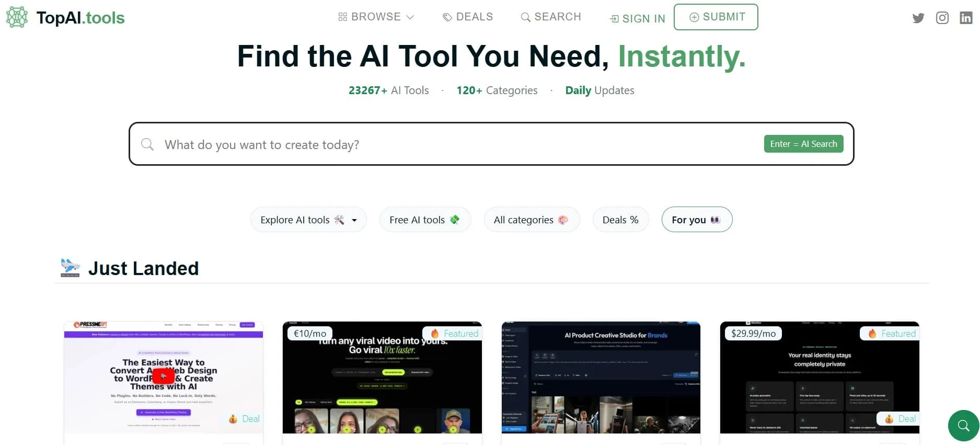
Task: Select the 'For you' filter
Action: (x=697, y=220)
